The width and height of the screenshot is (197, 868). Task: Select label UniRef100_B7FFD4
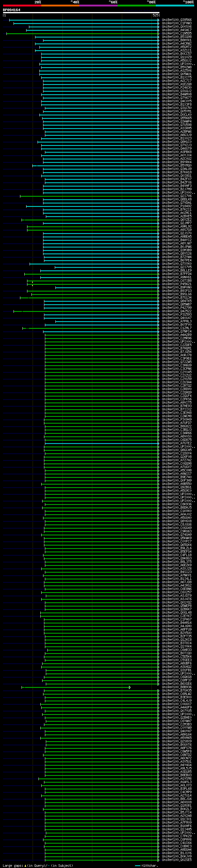(177, 274)
